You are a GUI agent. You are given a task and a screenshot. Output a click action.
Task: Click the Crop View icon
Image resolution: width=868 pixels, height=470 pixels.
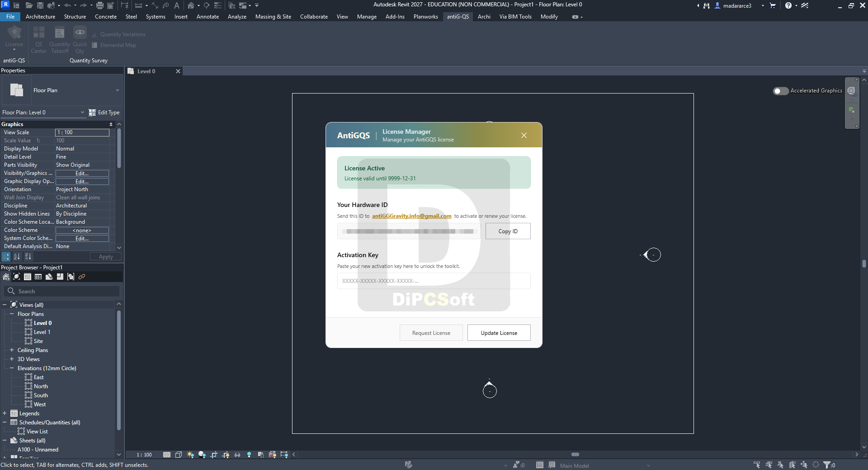(214, 455)
